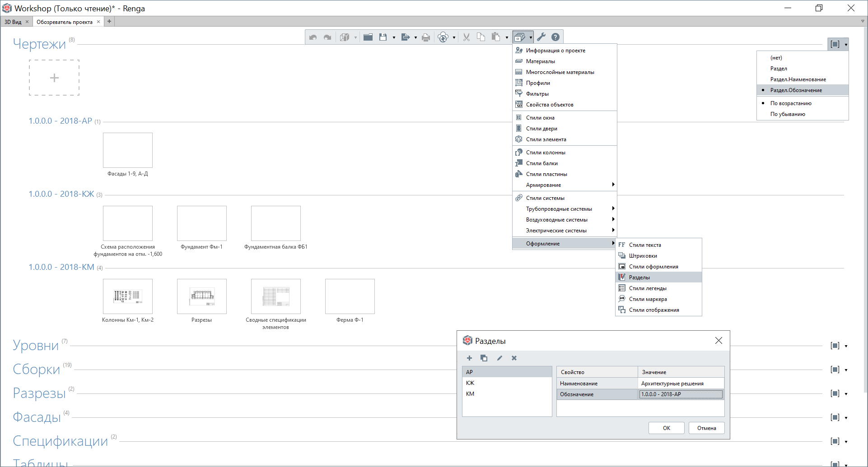Viewport: 868px width, 467px height.
Task: Click the grouping icon on Спецификации row
Action: pos(835,441)
